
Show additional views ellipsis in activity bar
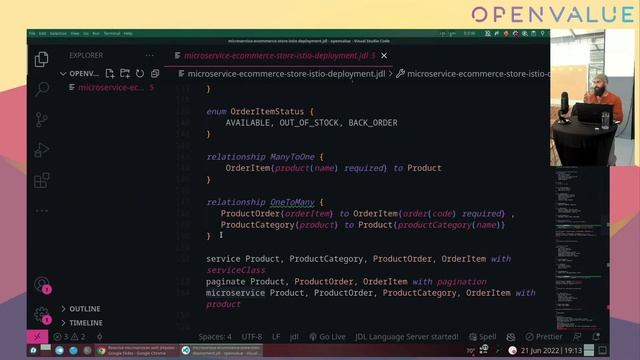tap(42, 211)
